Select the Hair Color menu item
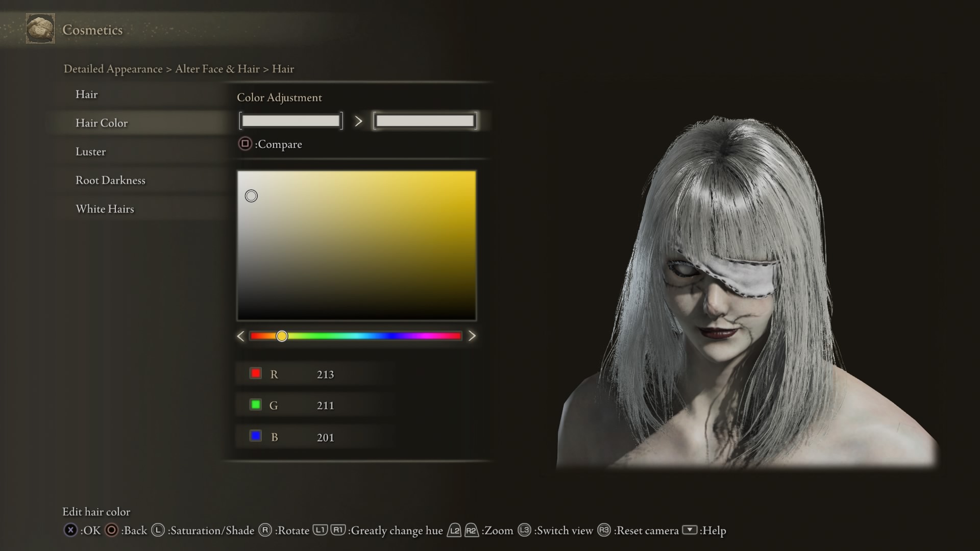The height and width of the screenshot is (551, 980). tap(102, 123)
